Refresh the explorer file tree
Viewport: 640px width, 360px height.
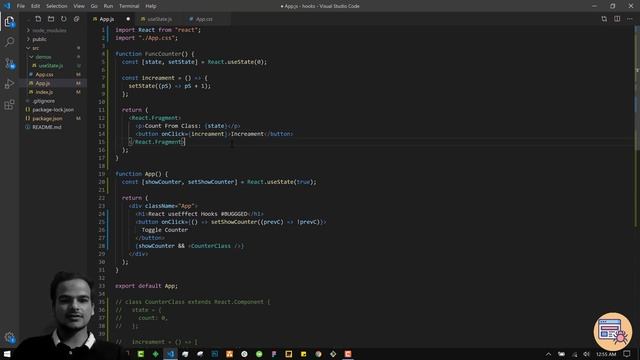pyautogui.click(x=64, y=19)
